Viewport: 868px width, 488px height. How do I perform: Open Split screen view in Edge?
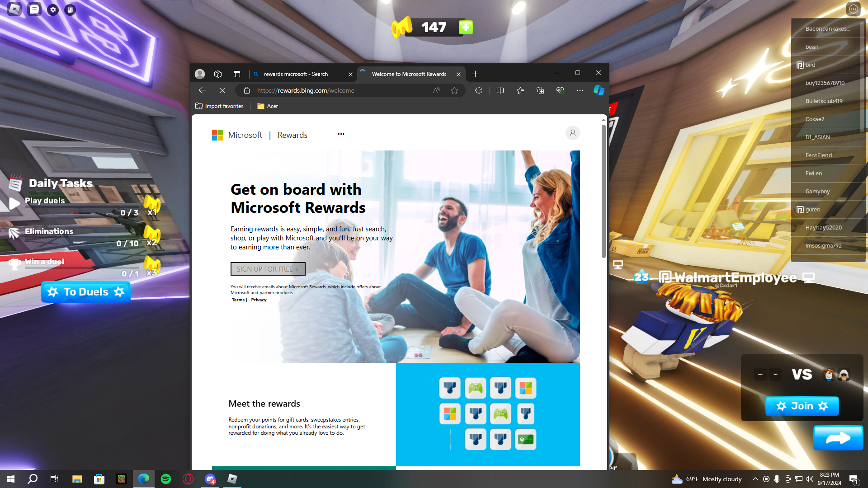pyautogui.click(x=500, y=90)
